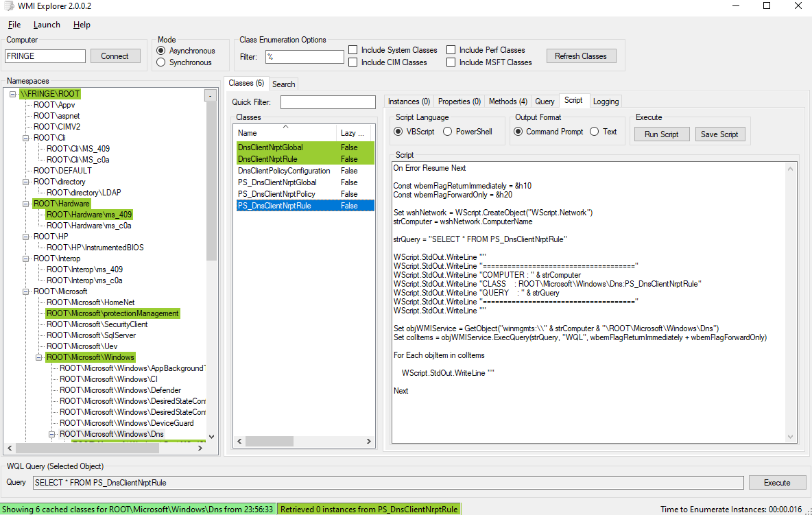Switch to the Search tab
The width and height of the screenshot is (812, 515).
tap(284, 84)
